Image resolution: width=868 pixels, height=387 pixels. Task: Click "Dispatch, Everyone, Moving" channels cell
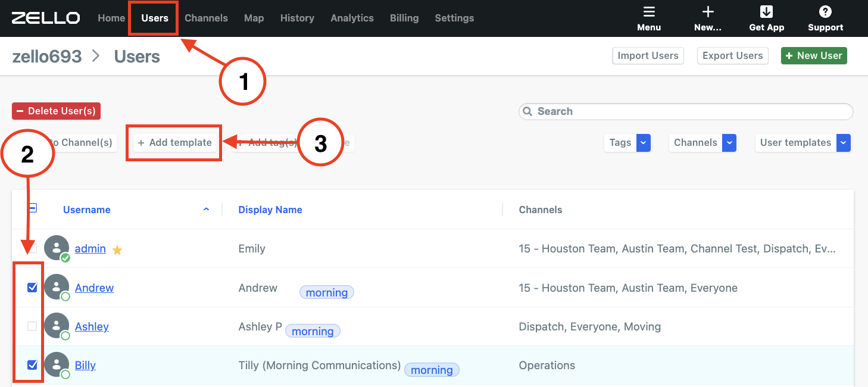[x=590, y=326]
